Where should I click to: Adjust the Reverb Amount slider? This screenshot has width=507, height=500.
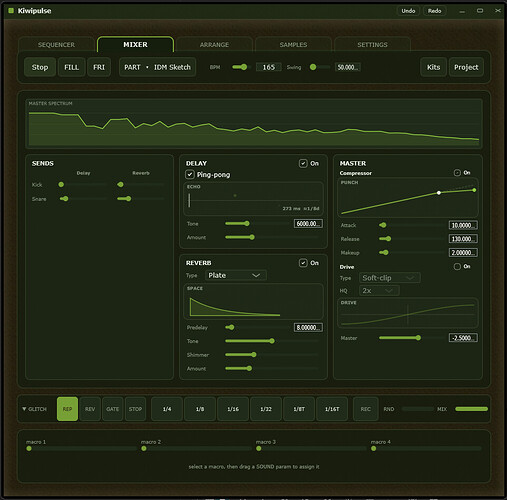(x=272, y=368)
